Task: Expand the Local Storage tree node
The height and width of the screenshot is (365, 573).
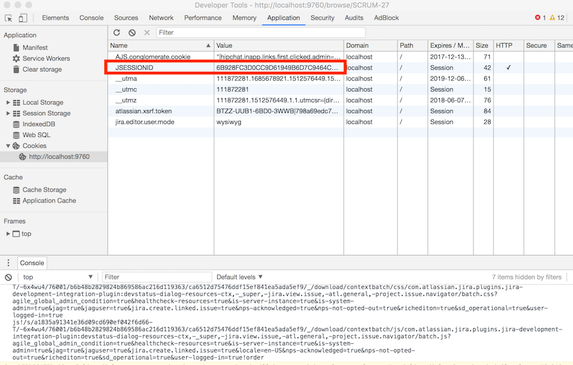Action: tap(8, 103)
